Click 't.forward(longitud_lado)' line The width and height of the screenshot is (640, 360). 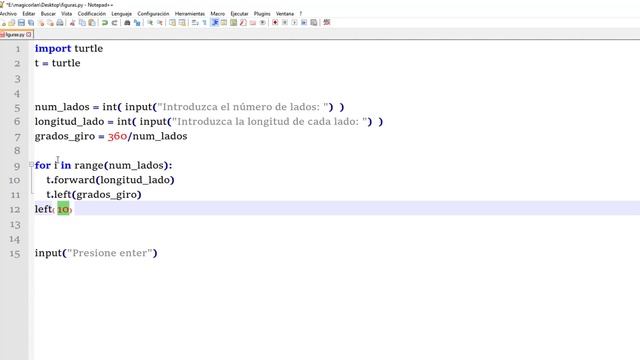[110, 180]
